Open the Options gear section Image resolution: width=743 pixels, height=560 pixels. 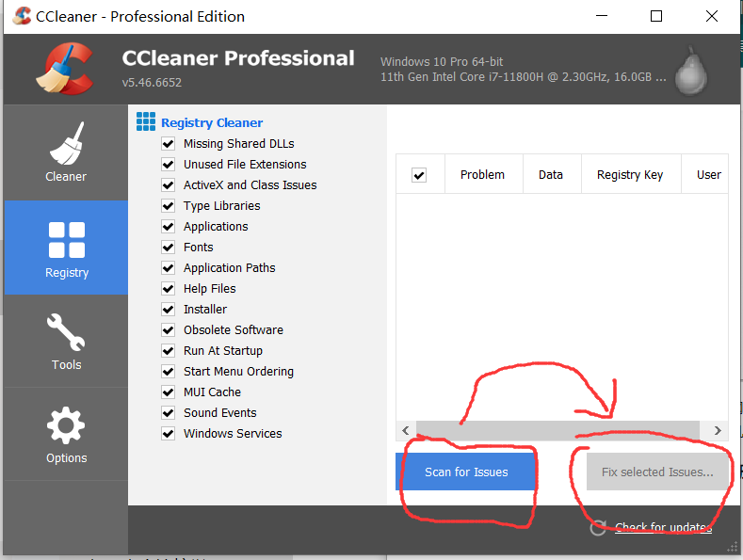(x=66, y=435)
